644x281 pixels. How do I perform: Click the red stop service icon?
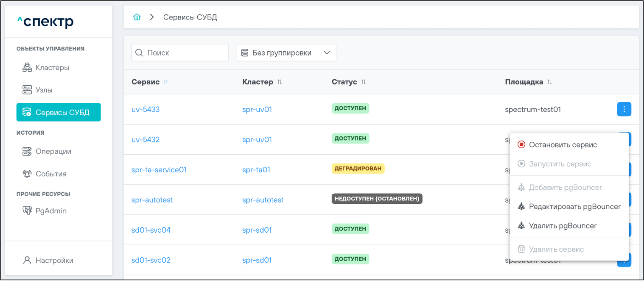(521, 145)
